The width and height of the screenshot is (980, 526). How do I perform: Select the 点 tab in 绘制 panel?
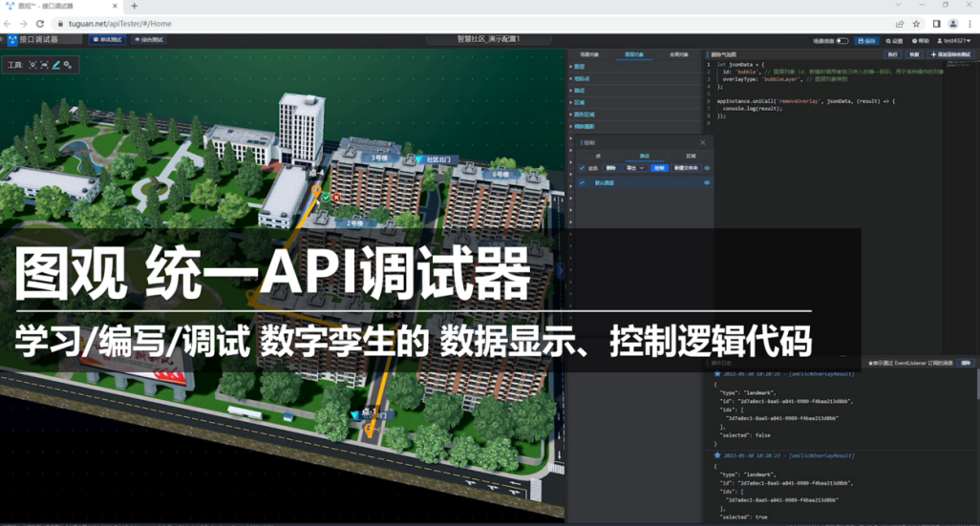(x=598, y=157)
